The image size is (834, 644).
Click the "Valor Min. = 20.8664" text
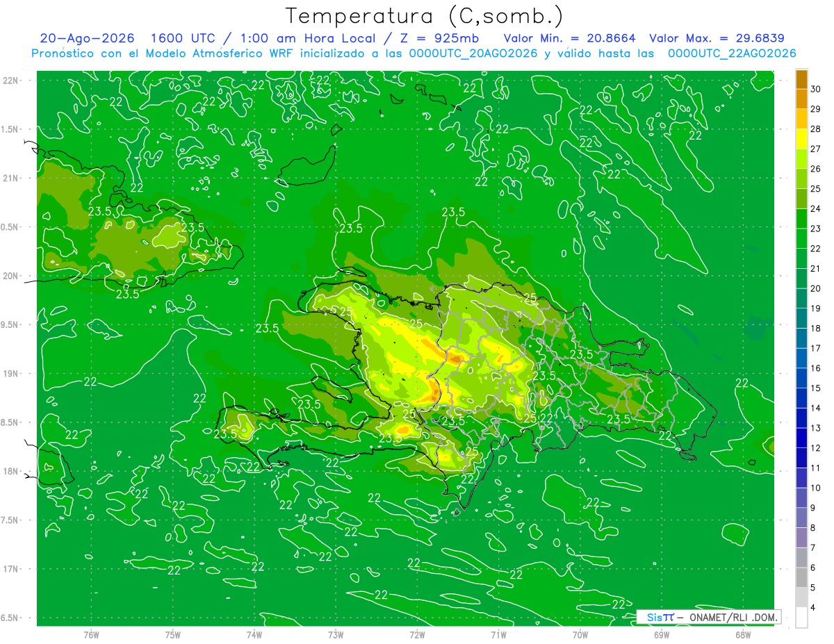point(570,38)
